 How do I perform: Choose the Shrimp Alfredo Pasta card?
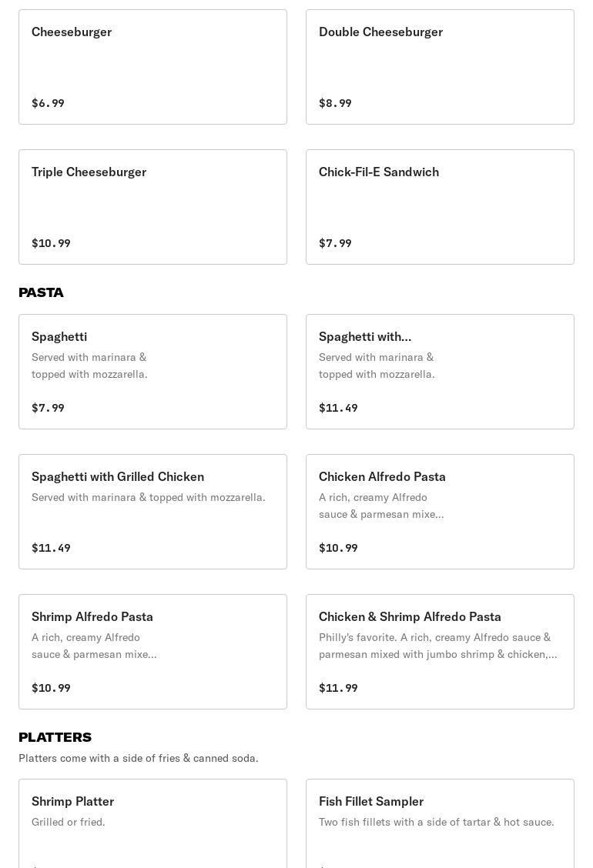click(x=152, y=652)
